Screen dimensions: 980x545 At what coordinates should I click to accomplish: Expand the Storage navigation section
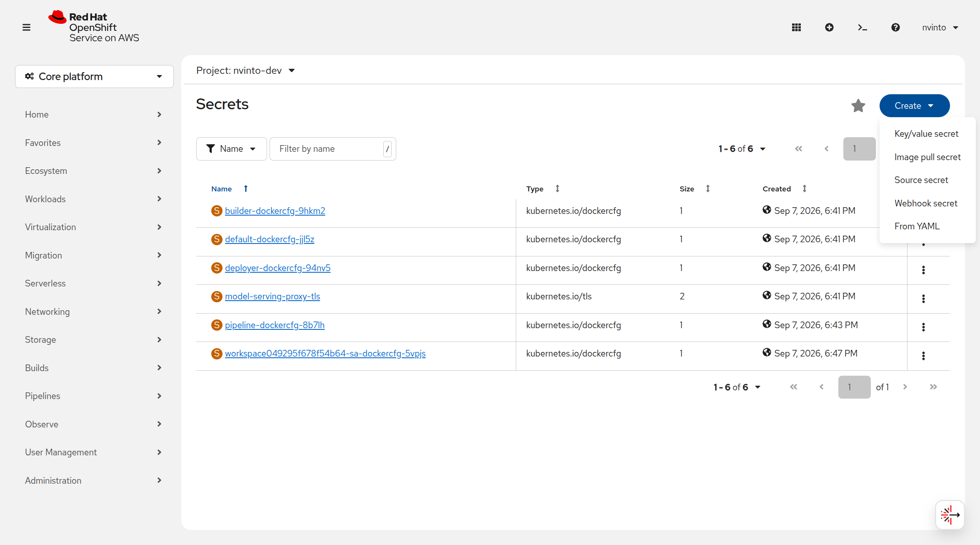(x=94, y=340)
